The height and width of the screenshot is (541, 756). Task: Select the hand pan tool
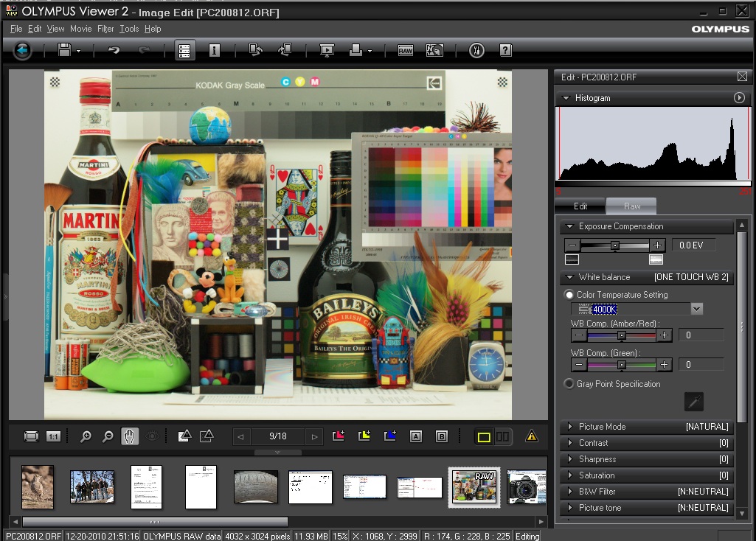click(129, 436)
